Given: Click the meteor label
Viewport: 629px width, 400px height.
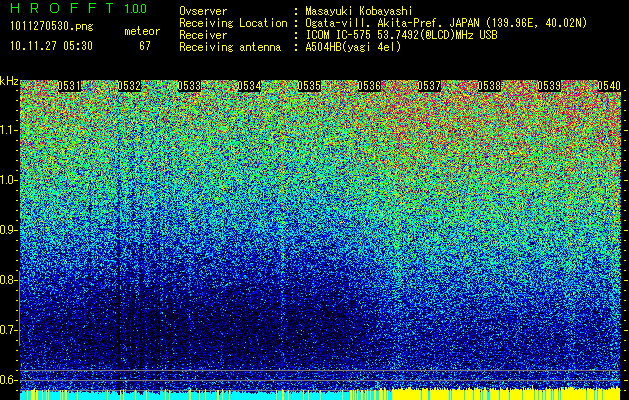Looking at the screenshot, I should [142, 31].
